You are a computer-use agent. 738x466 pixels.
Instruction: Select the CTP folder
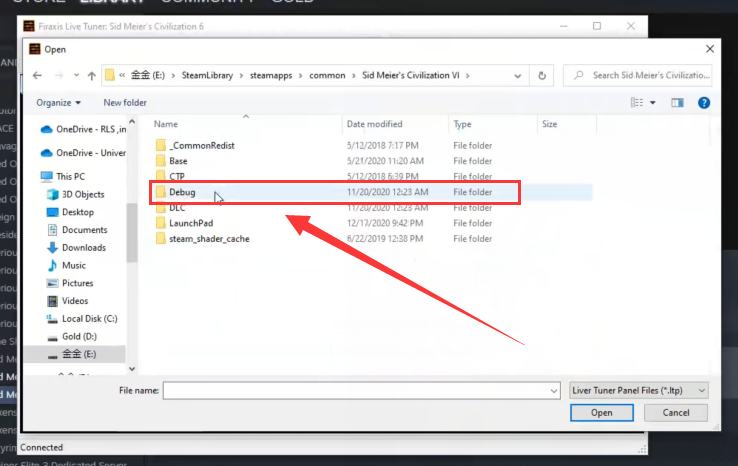pos(176,176)
